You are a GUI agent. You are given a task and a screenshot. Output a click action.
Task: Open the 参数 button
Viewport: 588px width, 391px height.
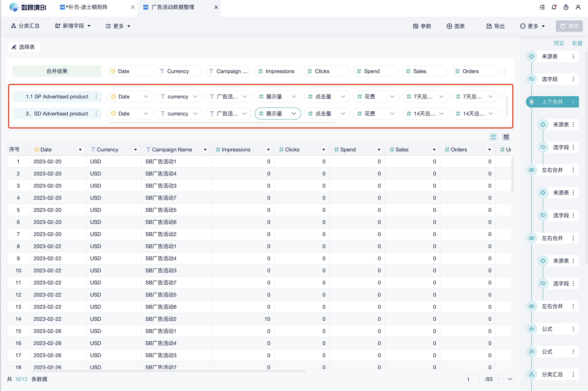422,26
